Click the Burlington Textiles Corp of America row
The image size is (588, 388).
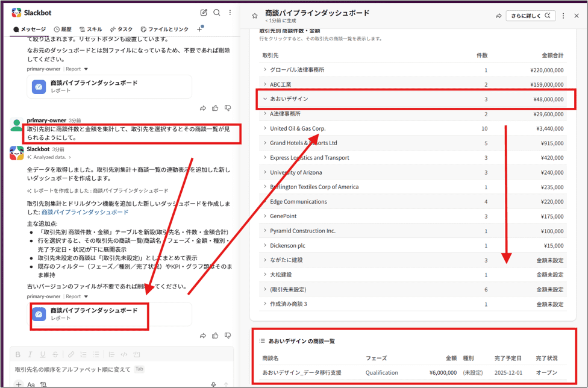click(x=413, y=187)
